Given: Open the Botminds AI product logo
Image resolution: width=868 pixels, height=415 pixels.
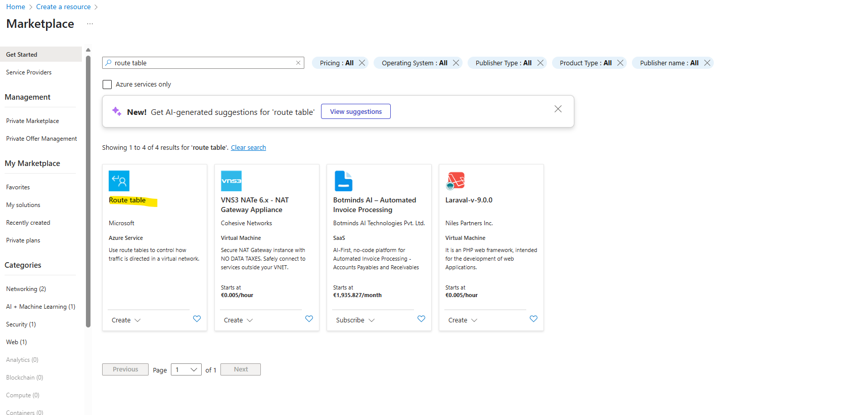Looking at the screenshot, I should tap(343, 181).
